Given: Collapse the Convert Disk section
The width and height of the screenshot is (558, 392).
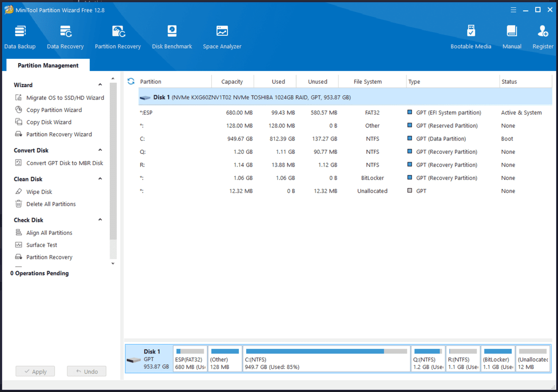Looking at the screenshot, I should (x=101, y=150).
